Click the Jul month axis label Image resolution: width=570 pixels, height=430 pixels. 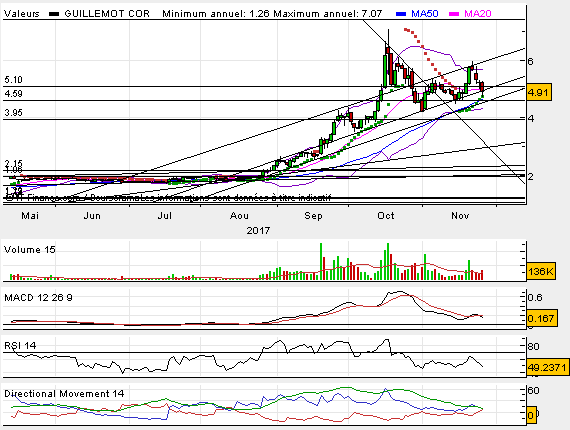pos(165,216)
